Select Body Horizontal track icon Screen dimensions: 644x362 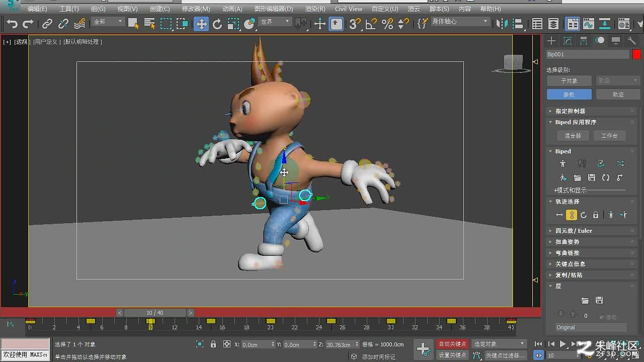(x=559, y=215)
